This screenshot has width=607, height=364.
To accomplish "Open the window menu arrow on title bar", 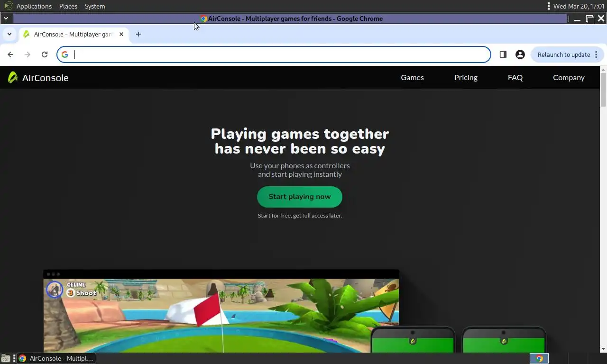I will pyautogui.click(x=6, y=18).
